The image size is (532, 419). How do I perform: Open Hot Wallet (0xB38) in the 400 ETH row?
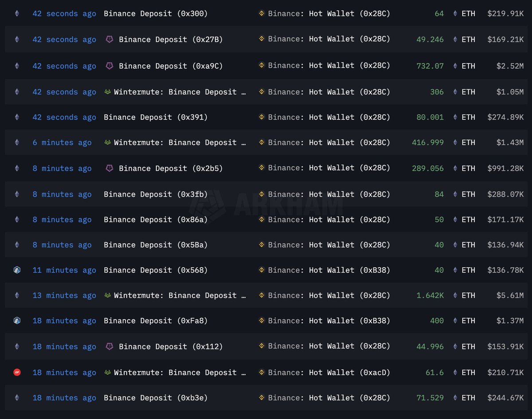350,320
